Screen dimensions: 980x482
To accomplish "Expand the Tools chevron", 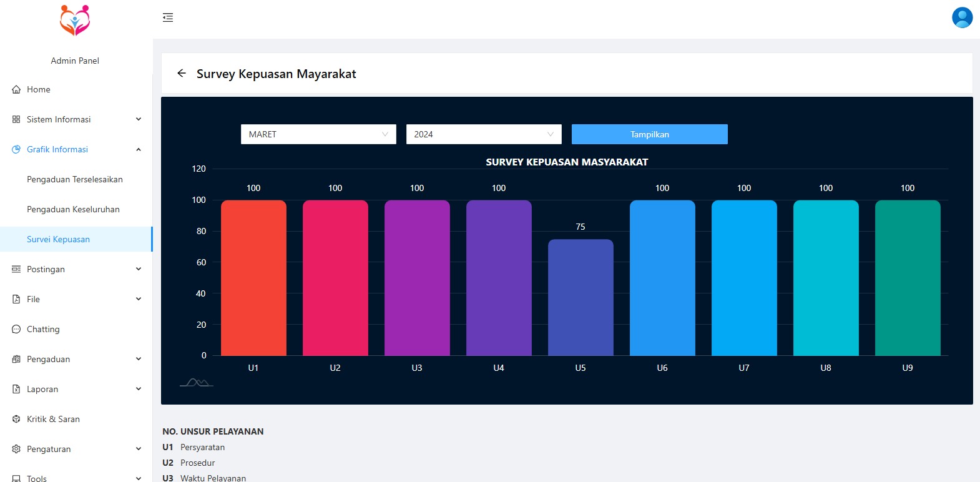I will click(139, 478).
